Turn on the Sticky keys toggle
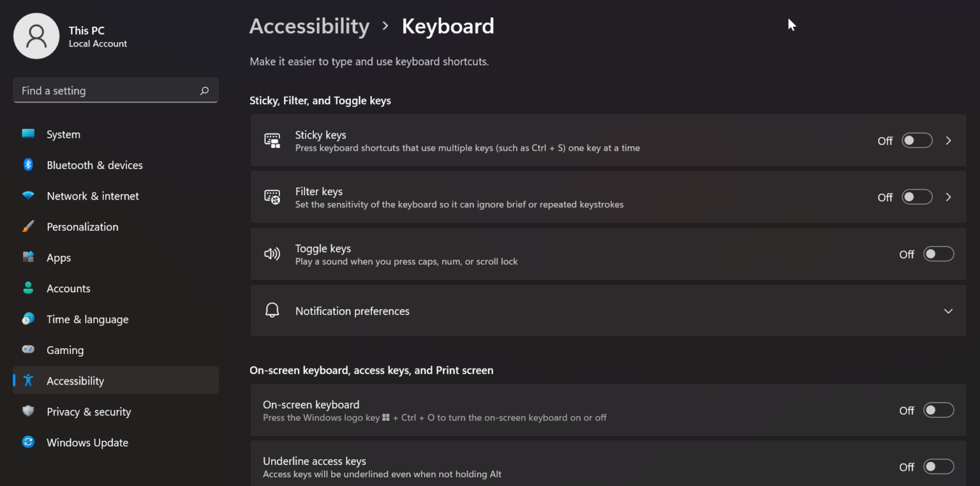This screenshot has height=486, width=980. click(x=916, y=141)
